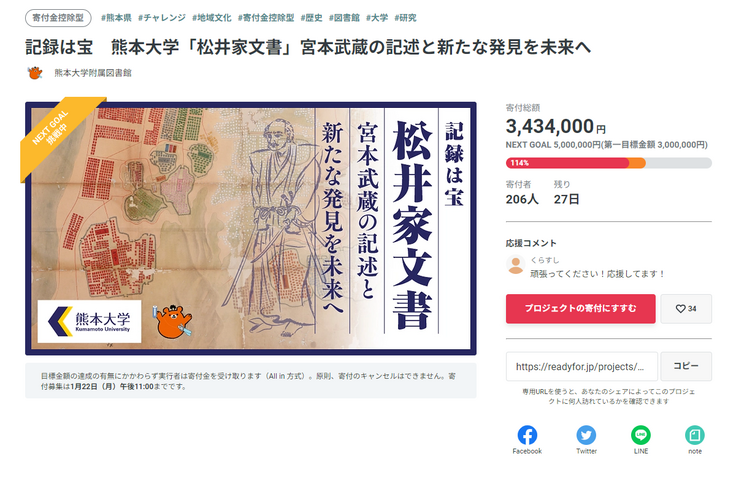Screen dimensions: 736x478
Task: Select the readyfor.jp project URL field
Action: (582, 366)
